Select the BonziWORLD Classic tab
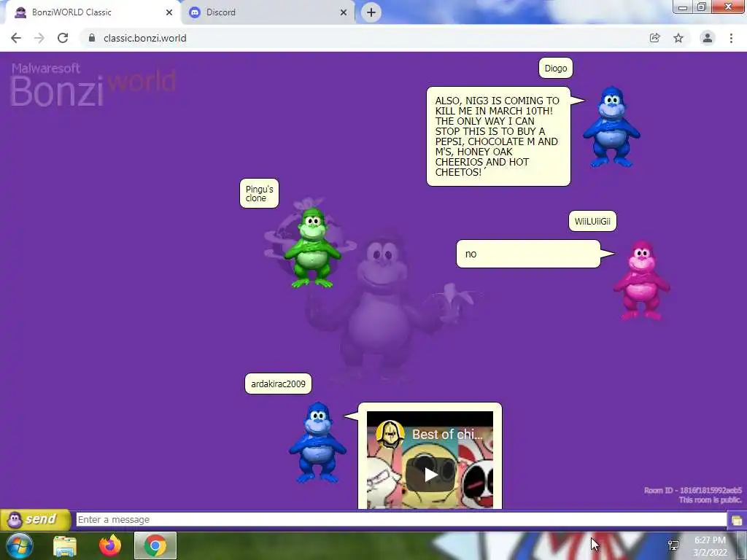This screenshot has width=747, height=560. pyautogui.click(x=93, y=12)
